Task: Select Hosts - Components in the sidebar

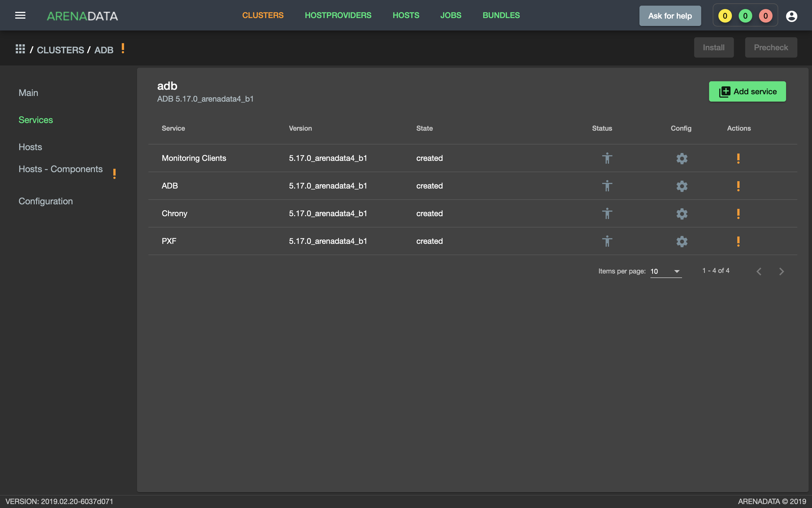Action: click(x=60, y=169)
